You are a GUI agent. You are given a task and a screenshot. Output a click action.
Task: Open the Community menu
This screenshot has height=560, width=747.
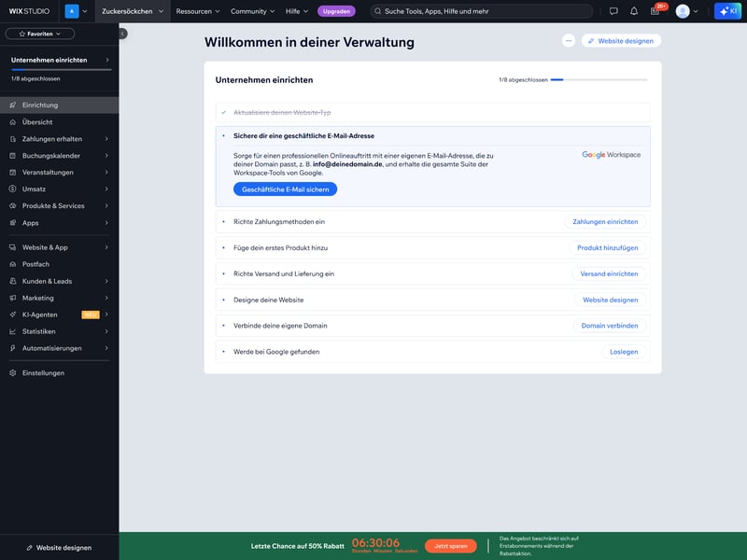click(x=253, y=11)
